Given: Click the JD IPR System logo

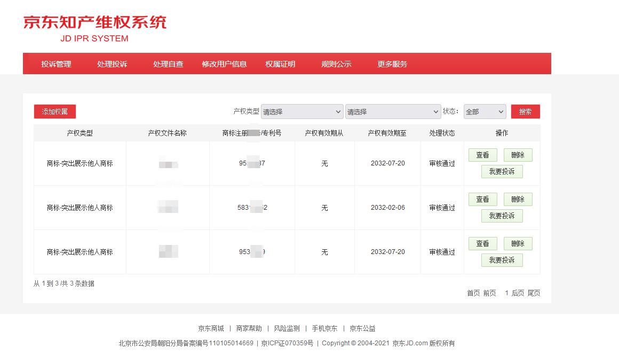Looking at the screenshot, I should point(94,28).
